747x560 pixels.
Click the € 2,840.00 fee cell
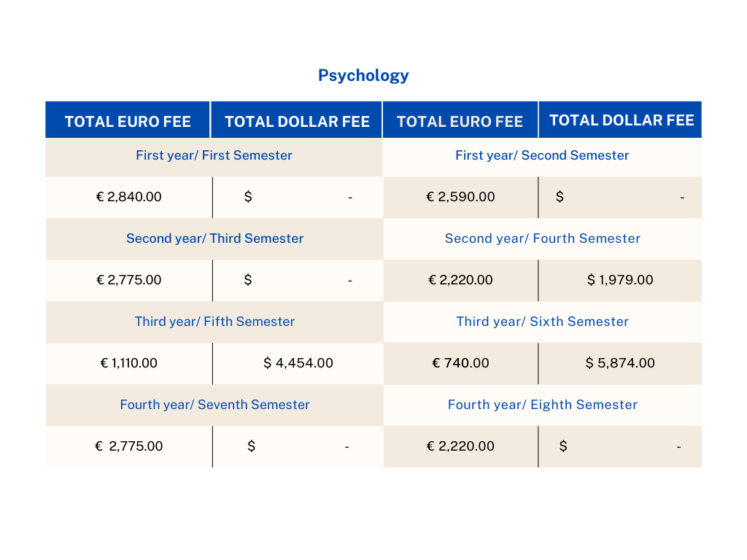129,197
